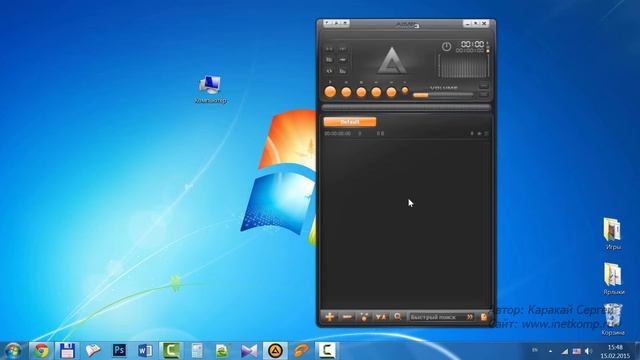Click the small orange open-file button
The height and width of the screenshot is (360, 640).
pos(405,91)
